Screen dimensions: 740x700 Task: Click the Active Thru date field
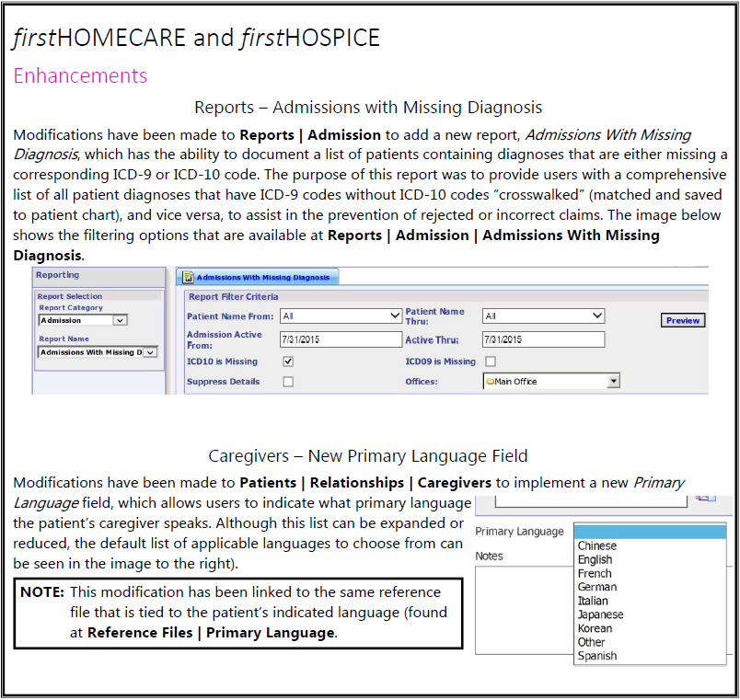543,339
